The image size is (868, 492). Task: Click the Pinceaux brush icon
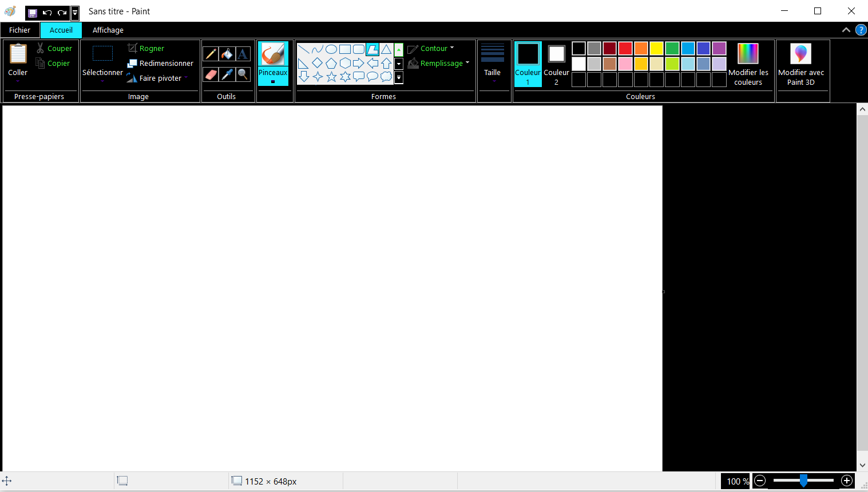[273, 54]
